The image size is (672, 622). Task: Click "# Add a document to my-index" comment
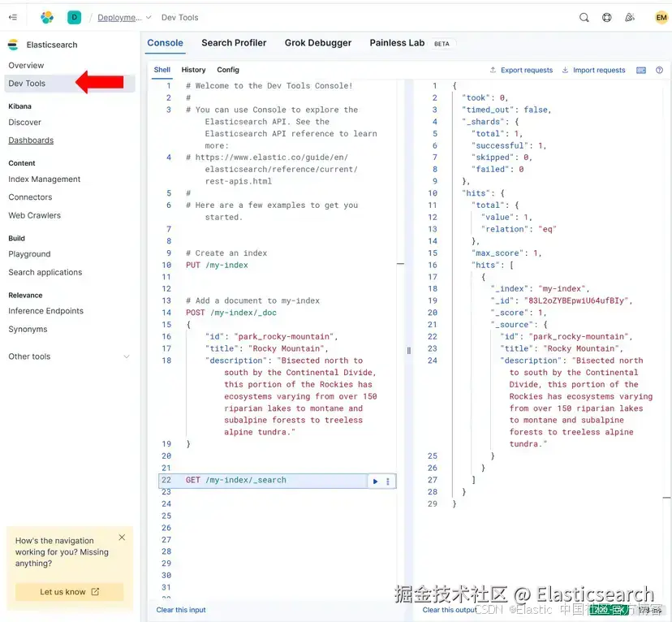tap(252, 300)
